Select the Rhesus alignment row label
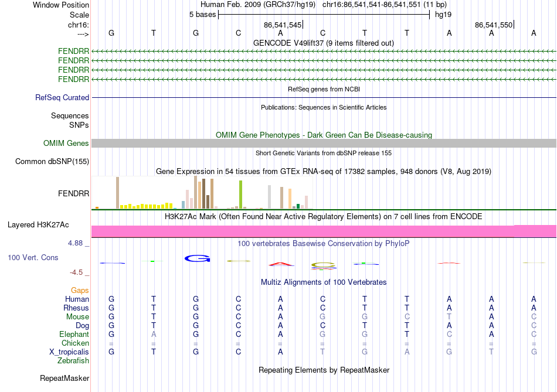Screen dimensions: 557x392 (76, 308)
